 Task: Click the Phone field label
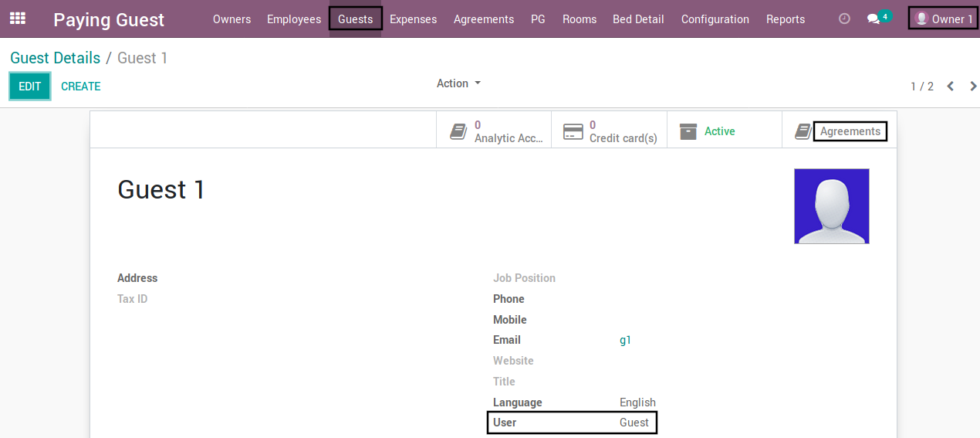[509, 299]
